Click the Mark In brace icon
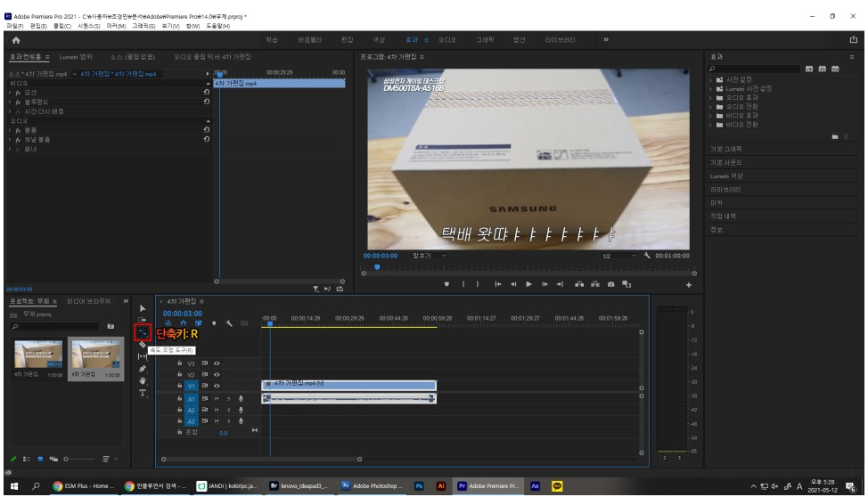This screenshot has width=868, height=497. click(x=463, y=284)
